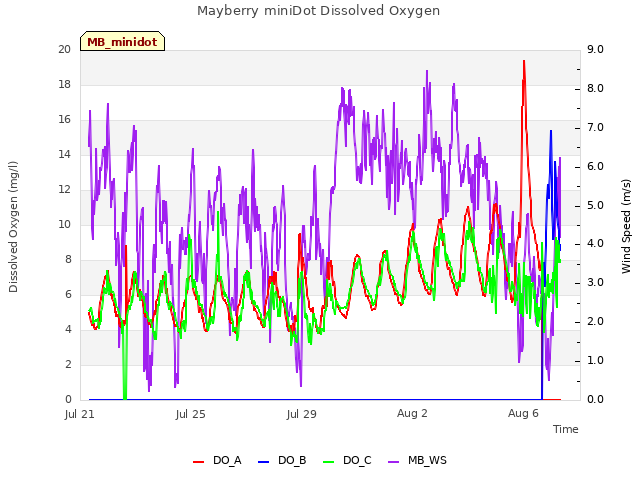Click the 18 value on left axis
Viewport: 640px width, 480px height.
(x=64, y=84)
